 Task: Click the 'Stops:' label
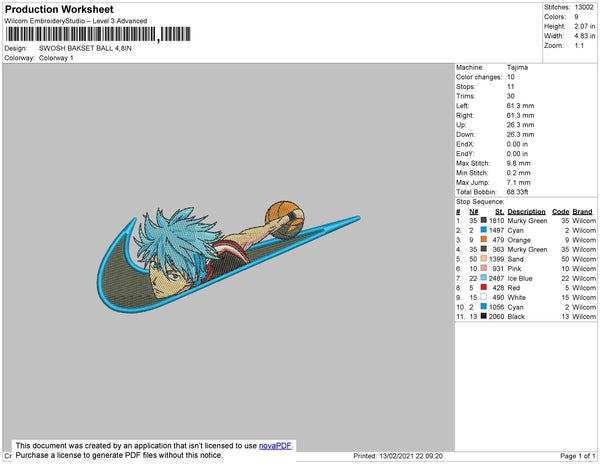[x=464, y=86]
